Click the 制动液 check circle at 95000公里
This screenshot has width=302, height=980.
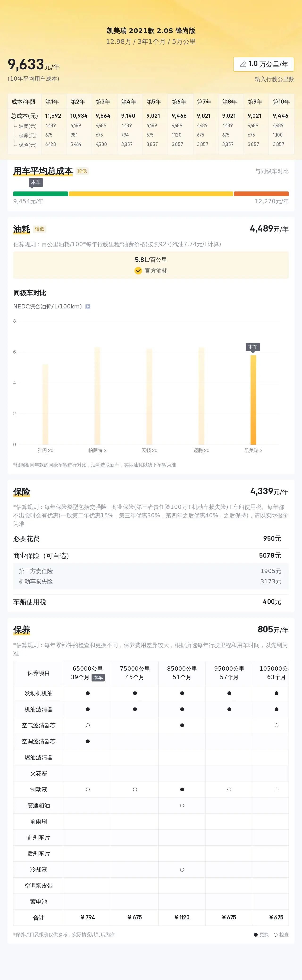pyautogui.click(x=229, y=789)
